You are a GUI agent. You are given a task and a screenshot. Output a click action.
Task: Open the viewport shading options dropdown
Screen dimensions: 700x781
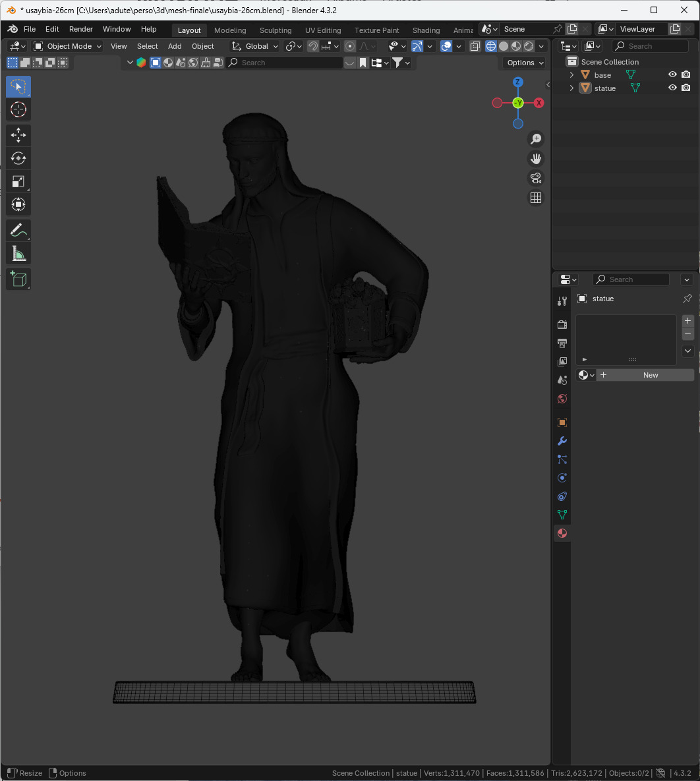click(541, 46)
